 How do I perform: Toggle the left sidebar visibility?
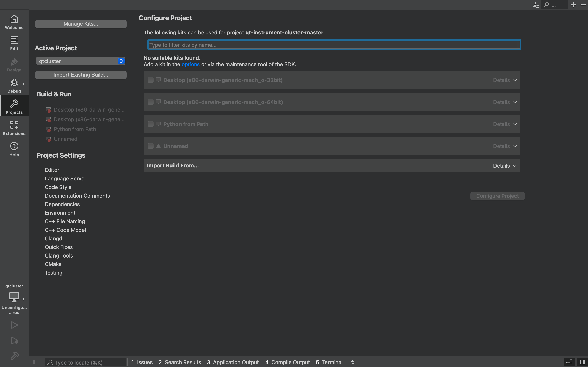[x=35, y=362]
